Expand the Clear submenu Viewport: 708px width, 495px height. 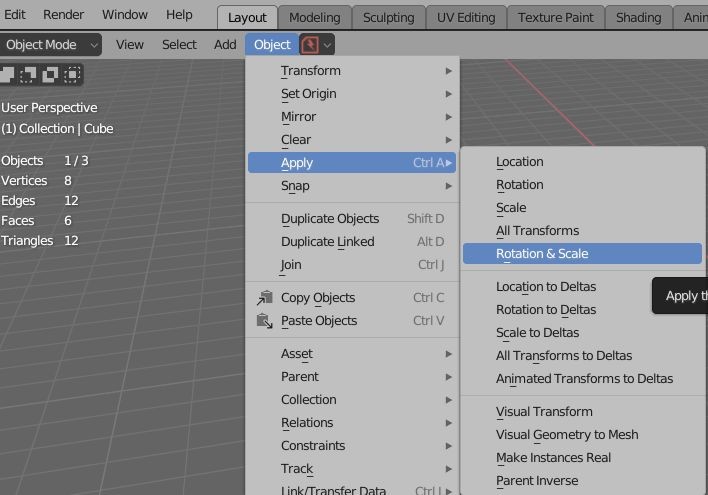pos(352,140)
